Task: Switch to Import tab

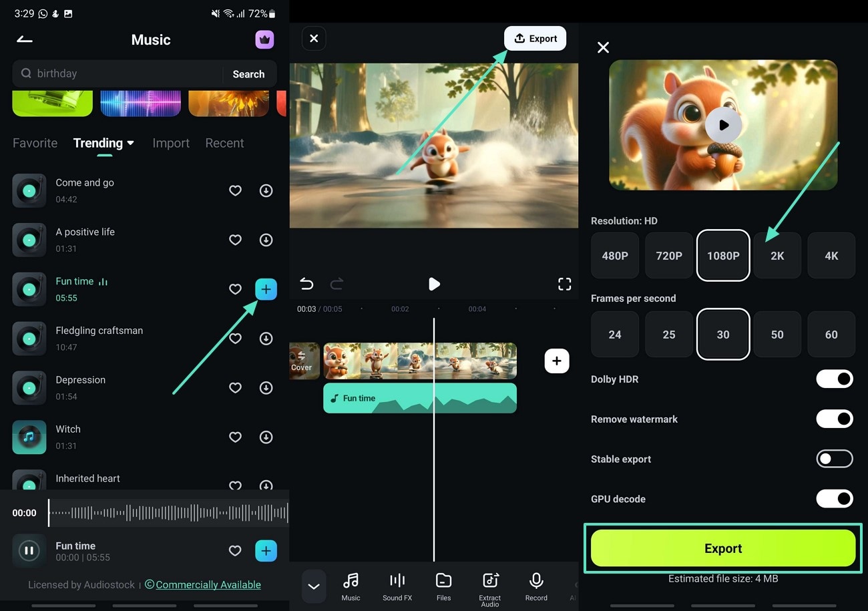Action: (x=171, y=143)
